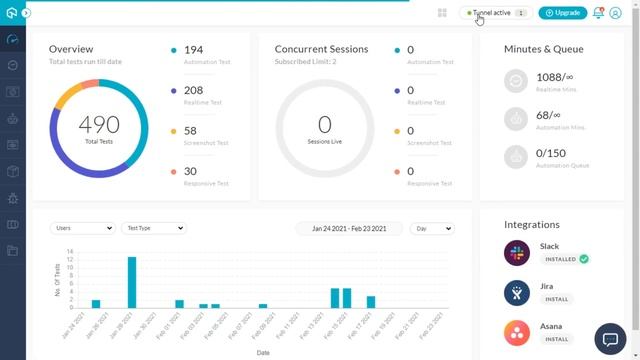Click the Overview heading
This screenshot has width=640, height=360.
pos(71,49)
